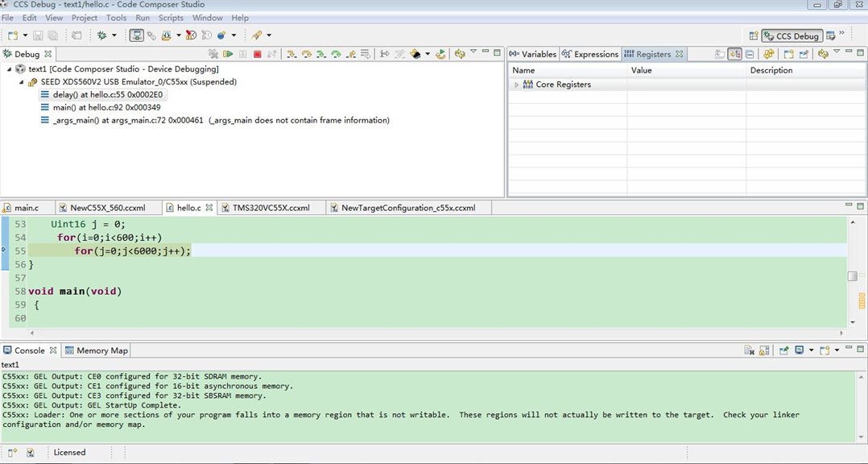Click the Refresh icon in Debug view
This screenshot has width=868, height=464.
point(460,54)
